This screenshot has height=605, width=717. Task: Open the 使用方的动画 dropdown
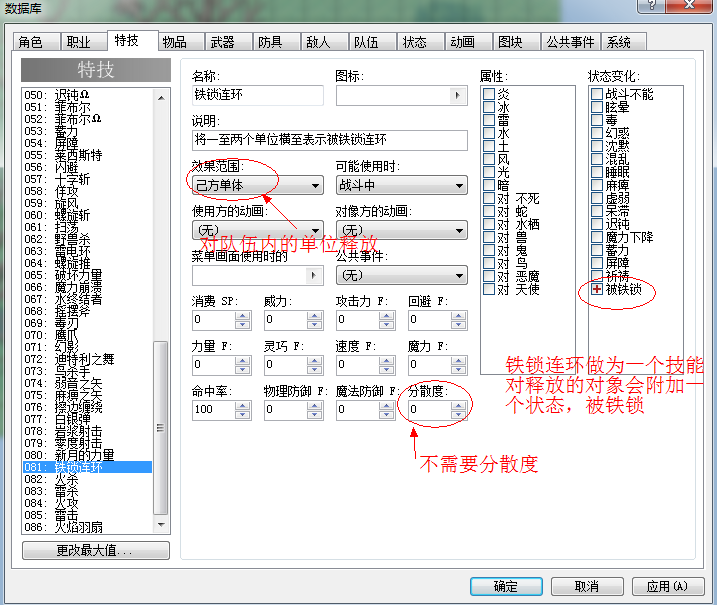click(x=258, y=230)
